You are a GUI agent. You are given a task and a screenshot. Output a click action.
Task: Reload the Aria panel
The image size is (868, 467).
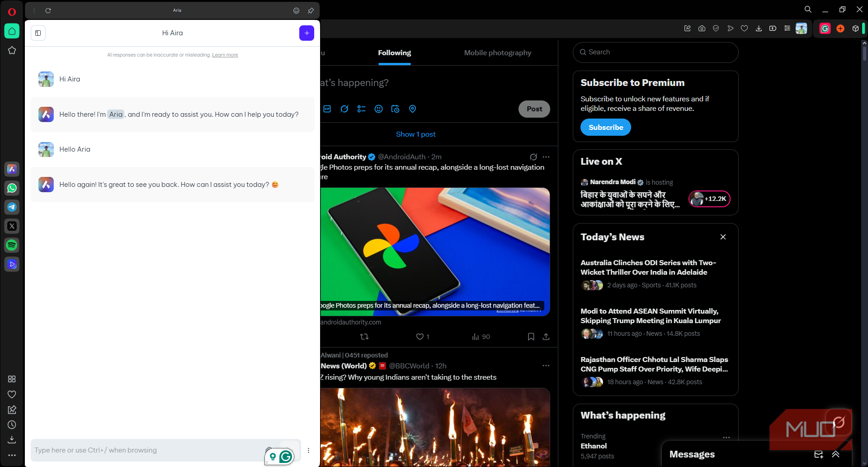48,10
